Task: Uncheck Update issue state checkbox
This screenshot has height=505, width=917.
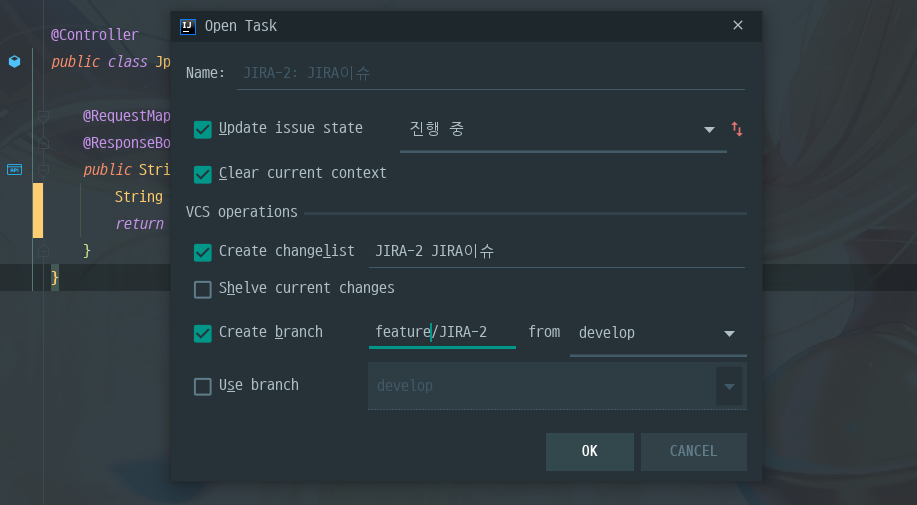Action: click(x=202, y=129)
